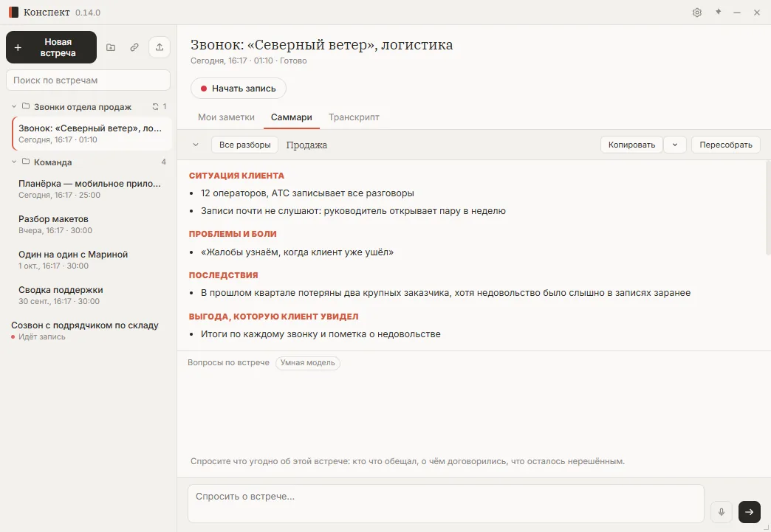Click the sync icon beside «Звонки отдела продаж»
The width and height of the screenshot is (771, 532).
[155, 106]
